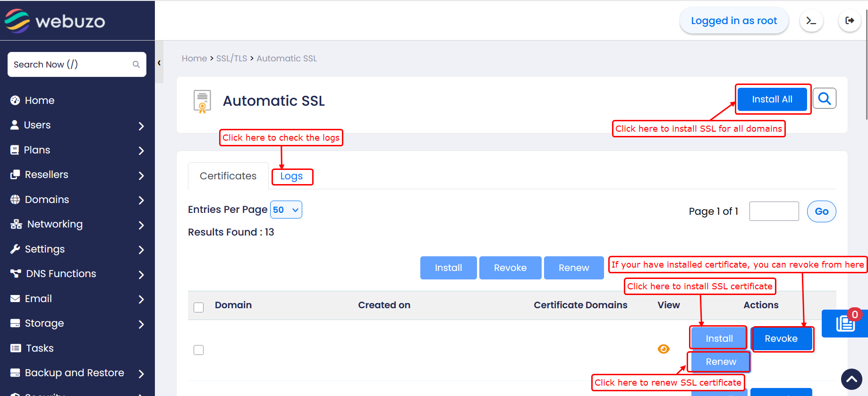Open Tasks from the sidebar

coord(40,348)
